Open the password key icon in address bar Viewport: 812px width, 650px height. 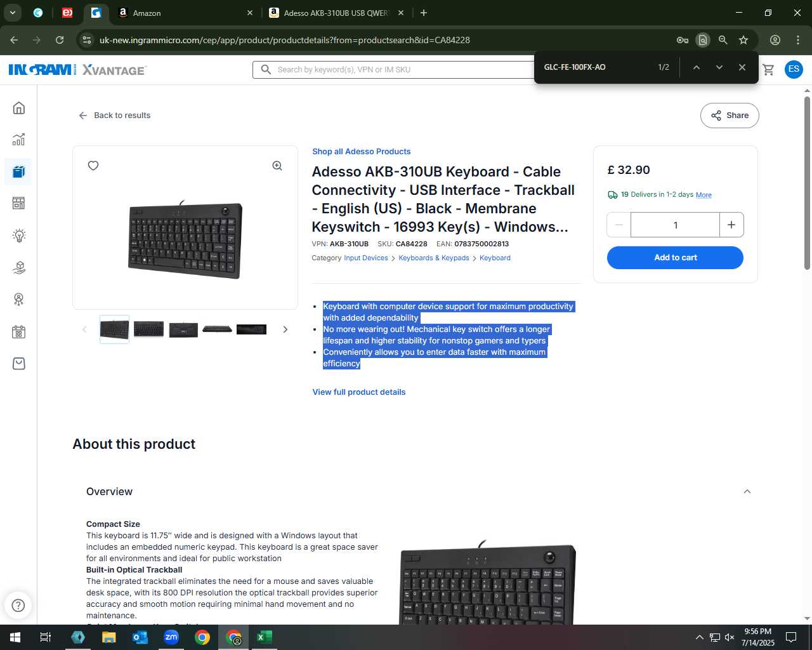(x=683, y=40)
